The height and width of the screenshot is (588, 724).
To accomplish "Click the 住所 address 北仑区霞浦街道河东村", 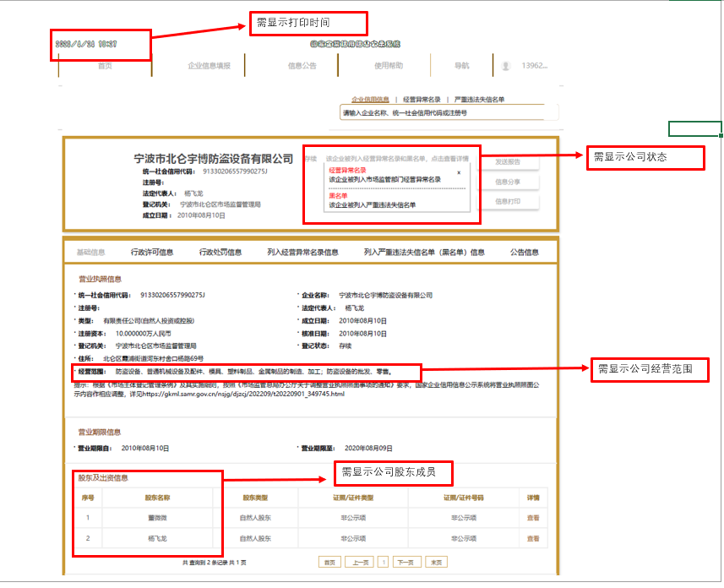I will 153,358.
